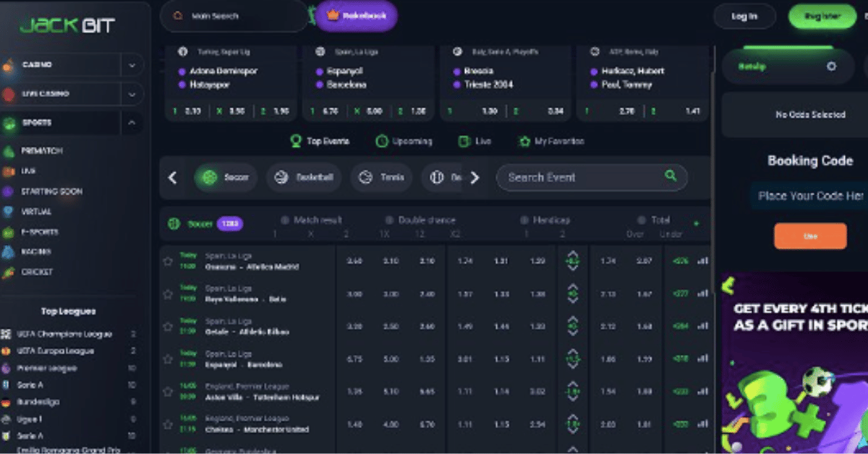The image size is (868, 454).
Task: Star the Espanyol – Barcelona table row
Action: (168, 359)
